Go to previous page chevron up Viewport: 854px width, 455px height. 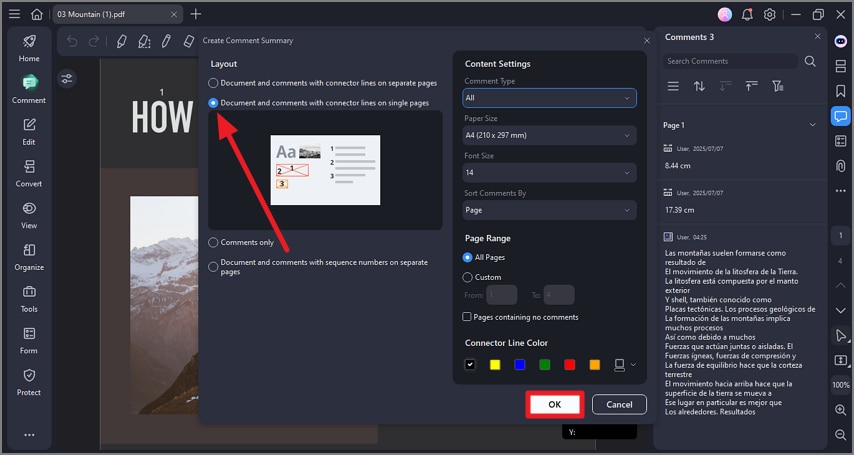pos(840,286)
